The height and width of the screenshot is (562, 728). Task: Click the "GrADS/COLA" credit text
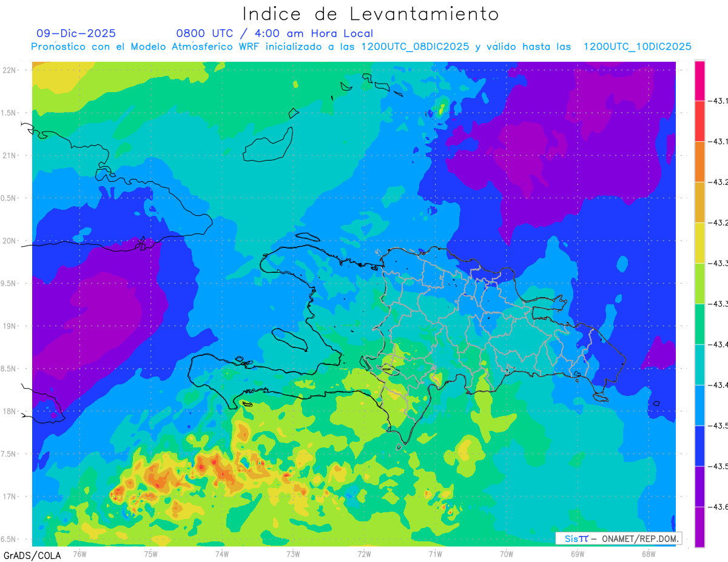click(32, 555)
